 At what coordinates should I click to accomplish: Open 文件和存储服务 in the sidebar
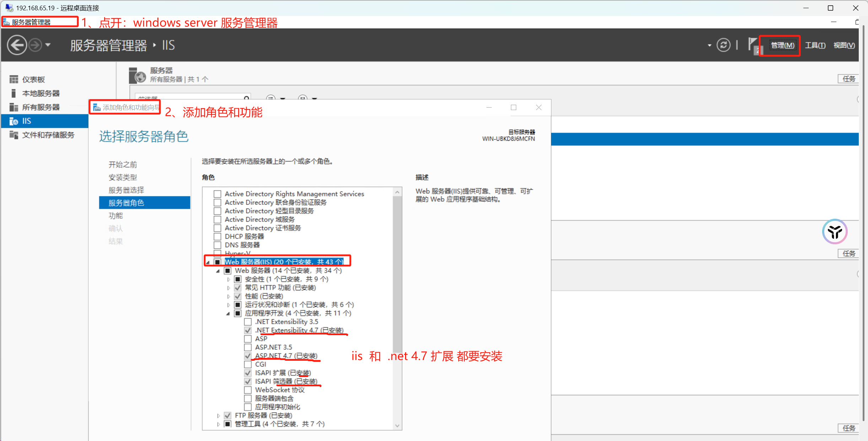(48, 135)
